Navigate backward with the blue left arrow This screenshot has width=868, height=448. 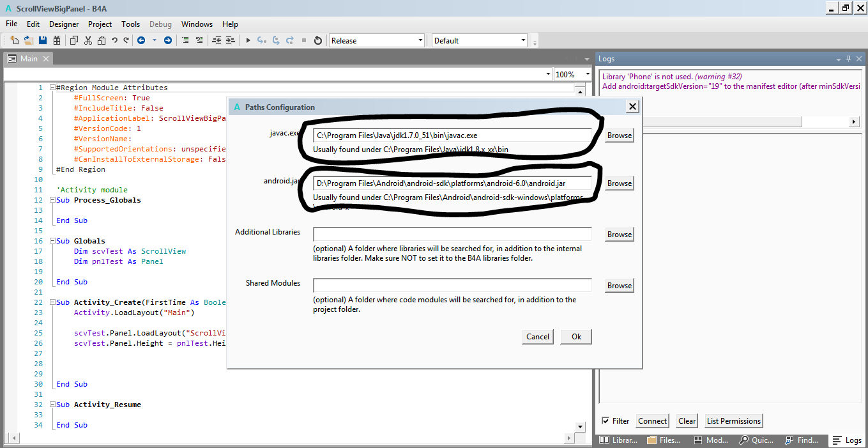141,40
